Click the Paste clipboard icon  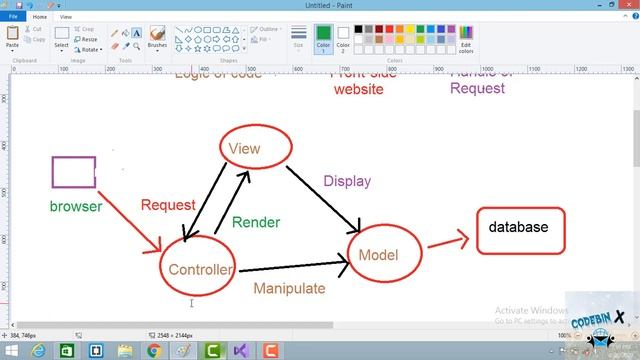[12, 33]
